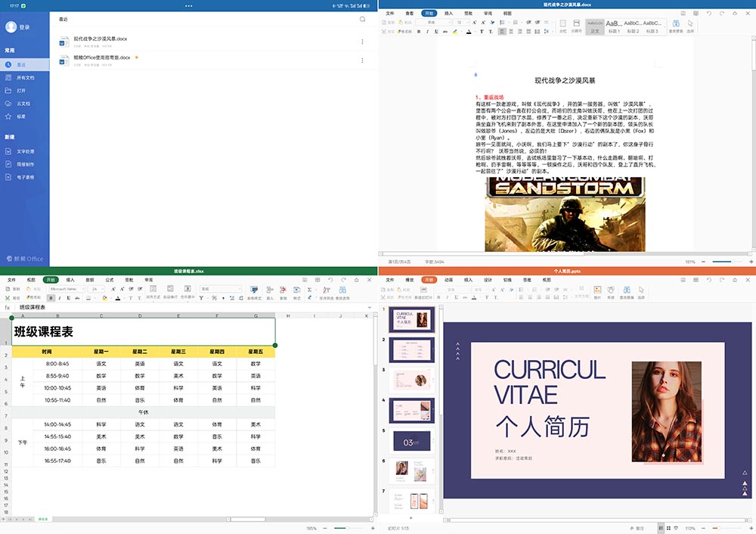
Task: Click the Select cursor tool in Word toolbar
Action: [690, 23]
